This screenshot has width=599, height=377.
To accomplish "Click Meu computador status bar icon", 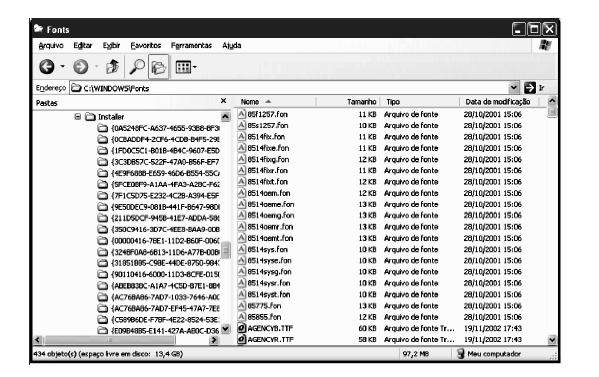I will 461,354.
